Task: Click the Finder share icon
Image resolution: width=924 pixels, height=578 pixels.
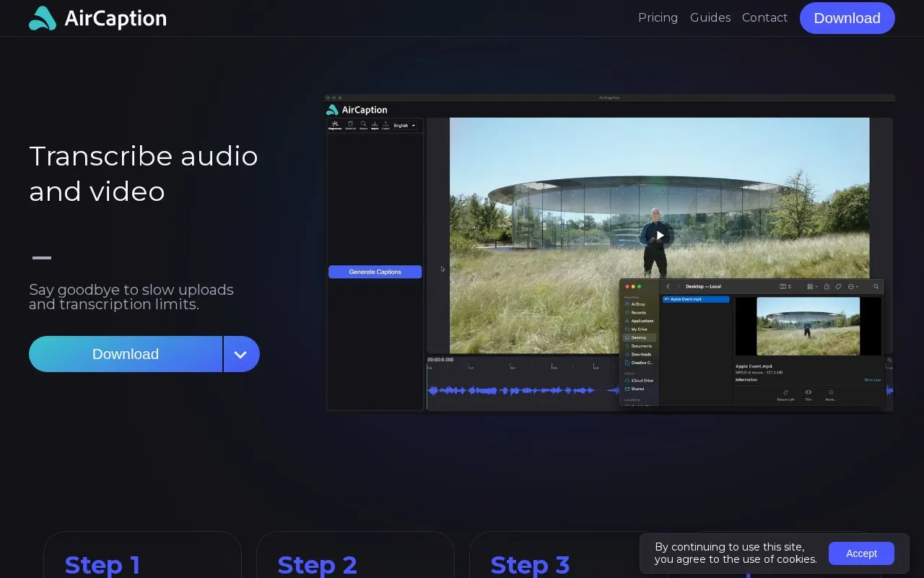Action: (x=827, y=287)
